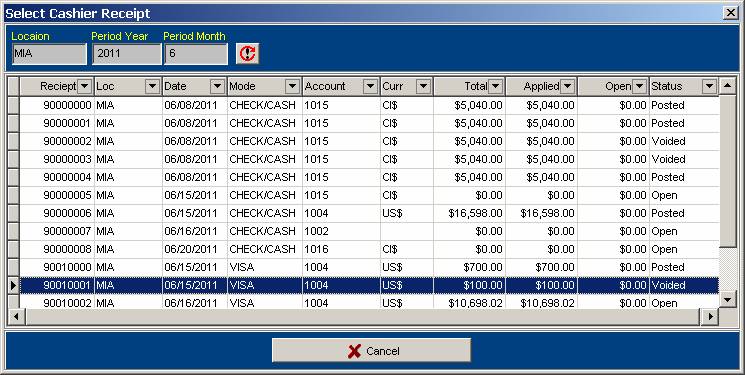Click the vertical scrollbar down arrow

click(728, 299)
